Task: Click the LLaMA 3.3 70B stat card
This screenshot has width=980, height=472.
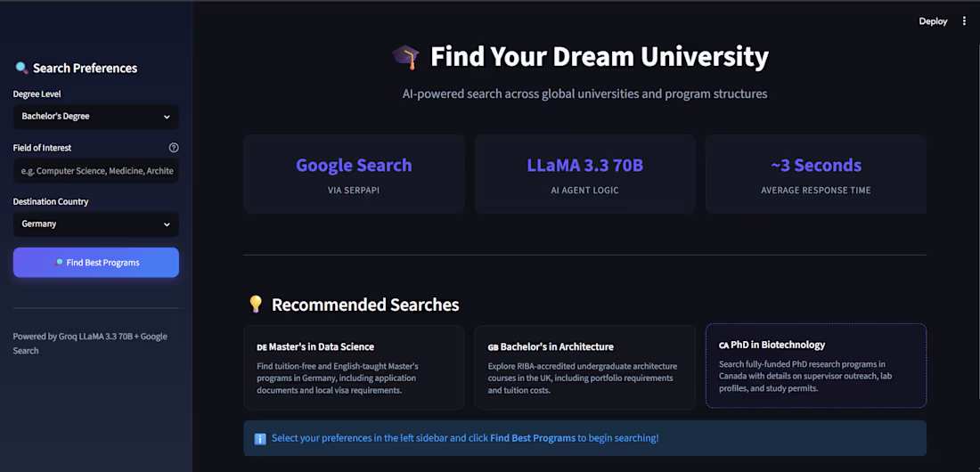Action: tap(585, 175)
